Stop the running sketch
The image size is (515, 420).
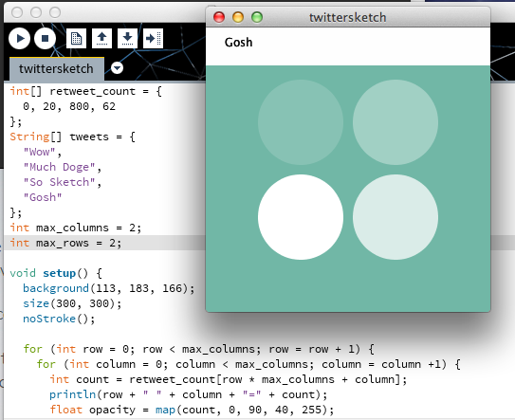(45, 39)
